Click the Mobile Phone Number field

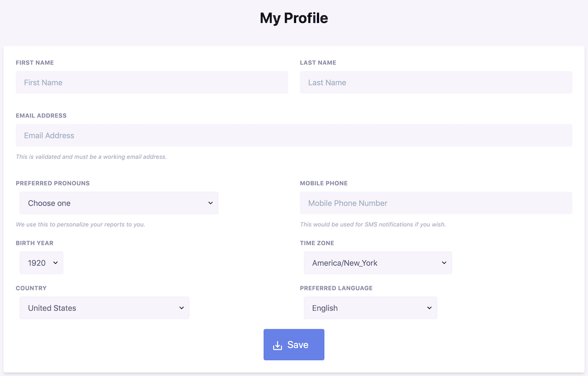click(x=436, y=203)
